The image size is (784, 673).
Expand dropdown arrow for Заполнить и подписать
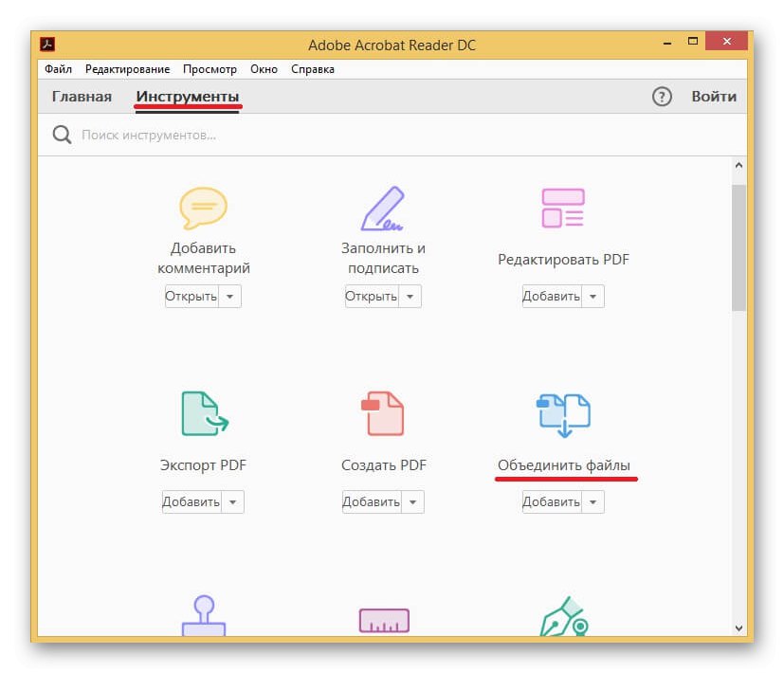point(410,296)
